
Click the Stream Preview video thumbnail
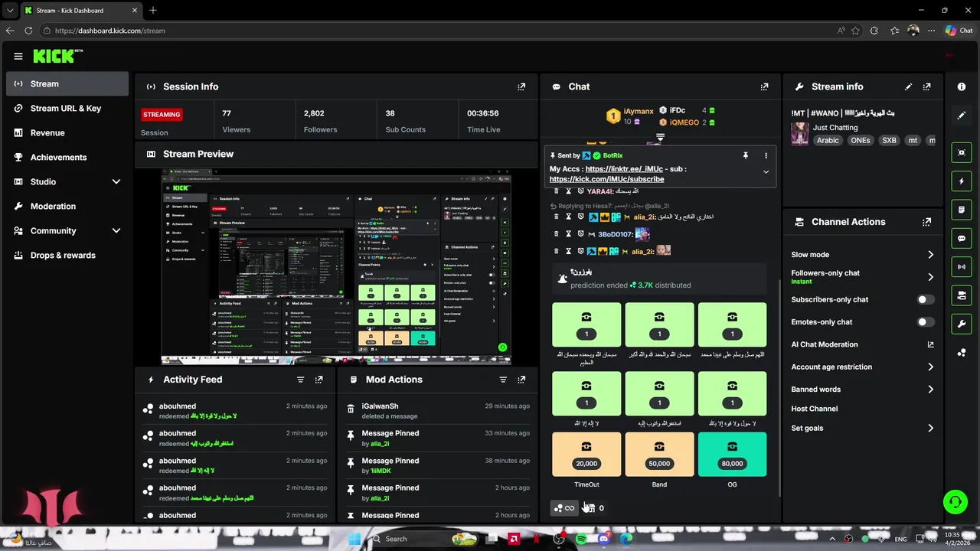click(336, 267)
